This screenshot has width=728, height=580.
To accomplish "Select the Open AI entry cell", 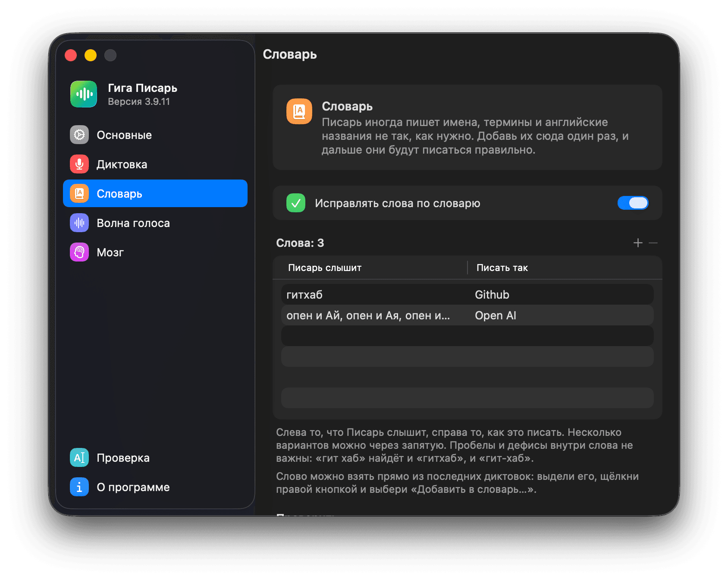I will pos(496,315).
